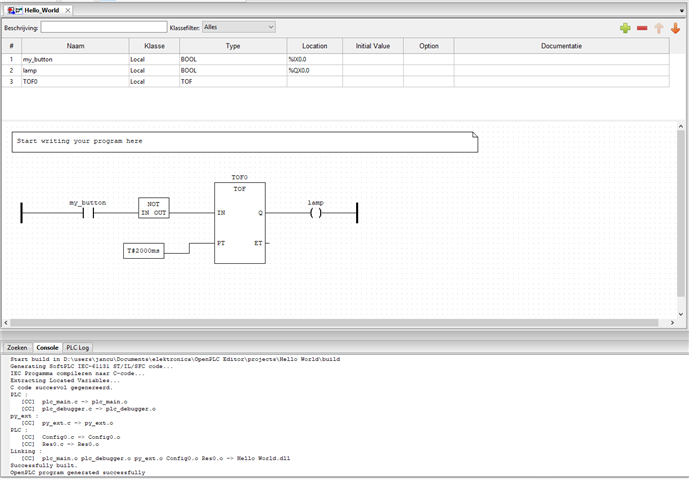Select the my_button contact in ladder diagram

point(88,213)
